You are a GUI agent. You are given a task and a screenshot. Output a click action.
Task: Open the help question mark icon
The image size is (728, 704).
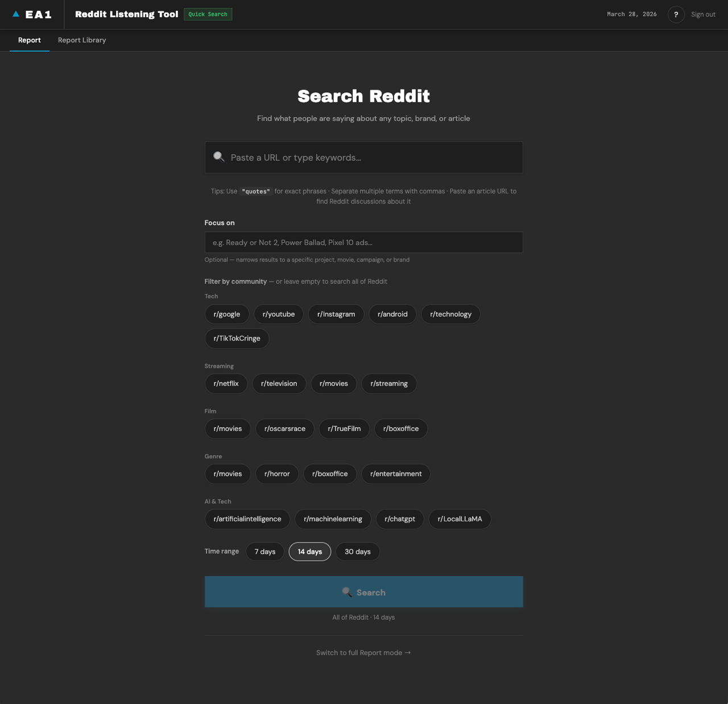pyautogui.click(x=676, y=14)
